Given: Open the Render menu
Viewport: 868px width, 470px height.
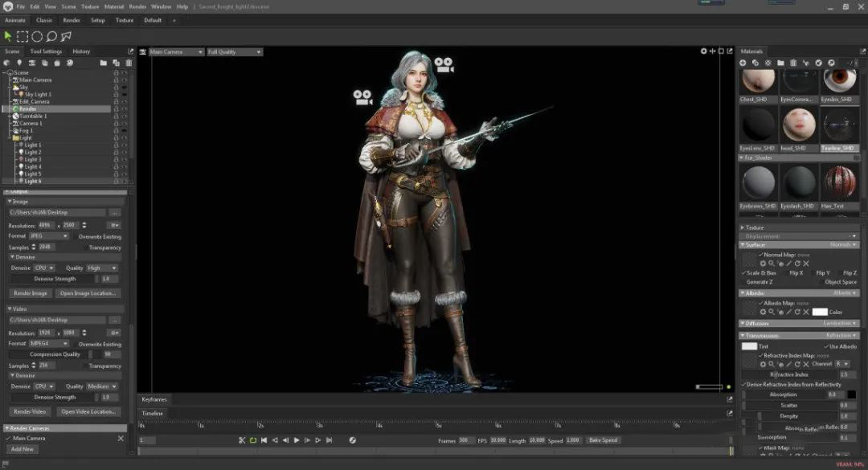Looking at the screenshot, I should 137,6.
